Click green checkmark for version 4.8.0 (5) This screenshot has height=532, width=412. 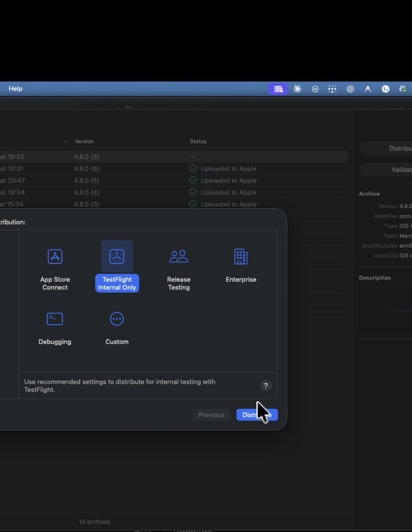pyautogui.click(x=193, y=180)
